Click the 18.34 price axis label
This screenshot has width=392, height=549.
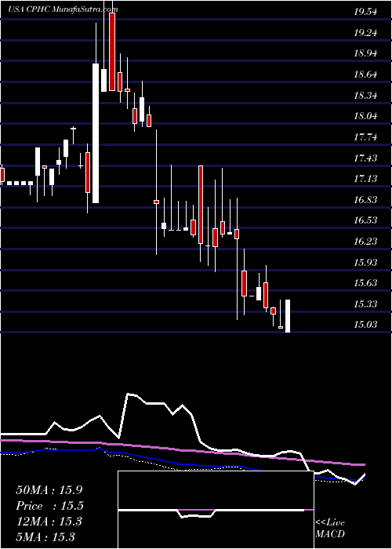[365, 95]
